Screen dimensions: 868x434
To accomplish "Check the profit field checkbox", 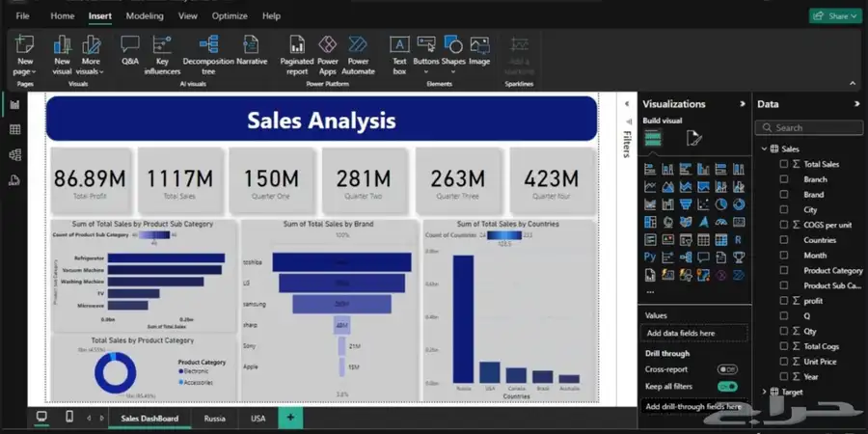I will [784, 301].
